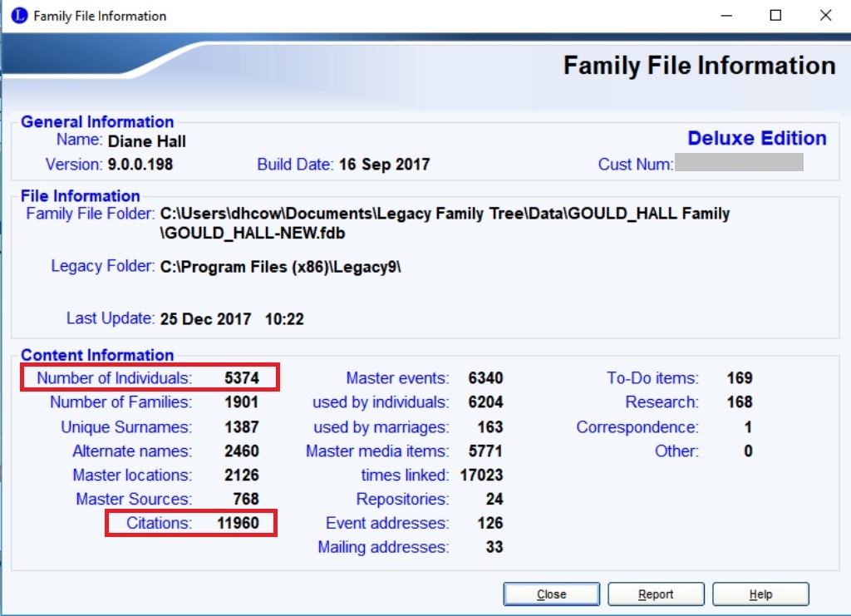The height and width of the screenshot is (616, 851).
Task: Click the Number of Families value 1901
Action: [x=242, y=402]
